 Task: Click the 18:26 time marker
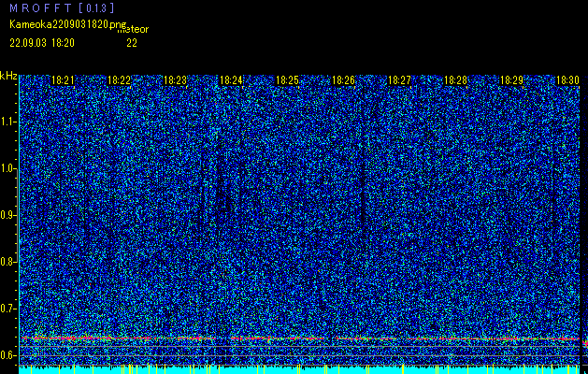point(343,80)
